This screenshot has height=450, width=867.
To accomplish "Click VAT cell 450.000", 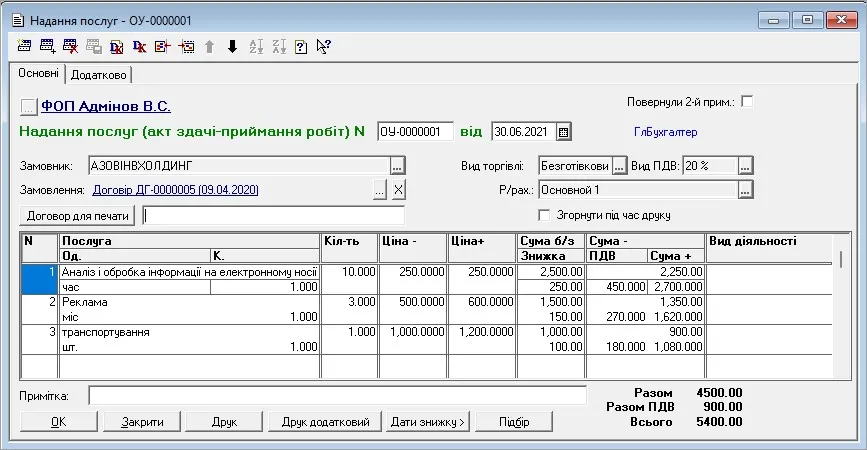I will tap(617, 287).
